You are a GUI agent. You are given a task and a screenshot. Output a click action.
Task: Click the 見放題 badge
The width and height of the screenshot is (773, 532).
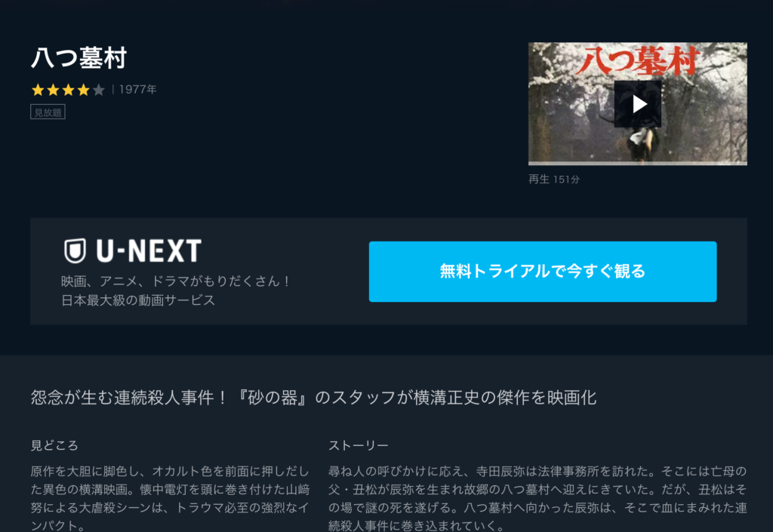coord(48,112)
